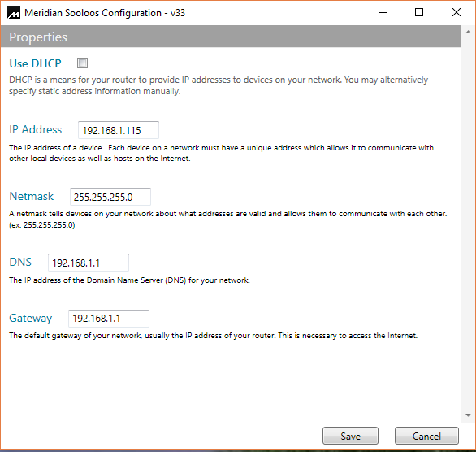Click the DNS label text
This screenshot has height=452, width=476.
click(20, 262)
